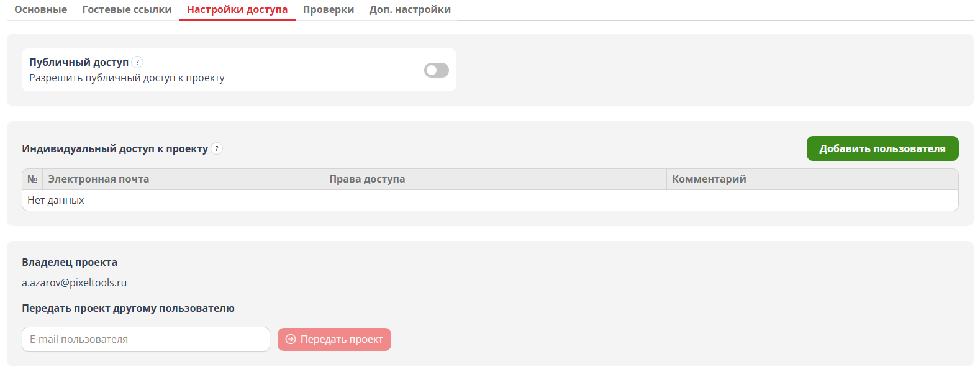The width and height of the screenshot is (980, 372).
Task: Open the Гостевые ссылки tab
Action: (126, 9)
